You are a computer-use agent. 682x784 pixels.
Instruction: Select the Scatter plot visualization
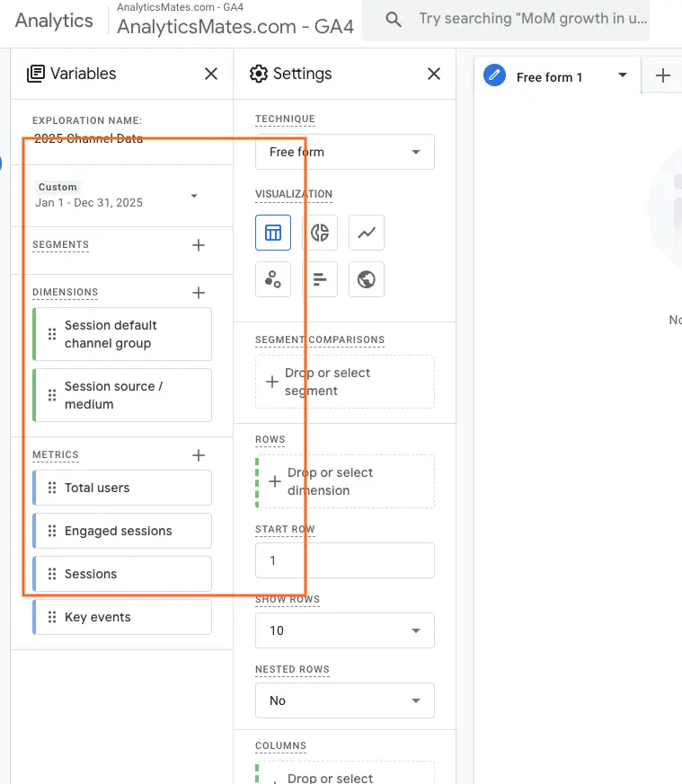coord(273,279)
